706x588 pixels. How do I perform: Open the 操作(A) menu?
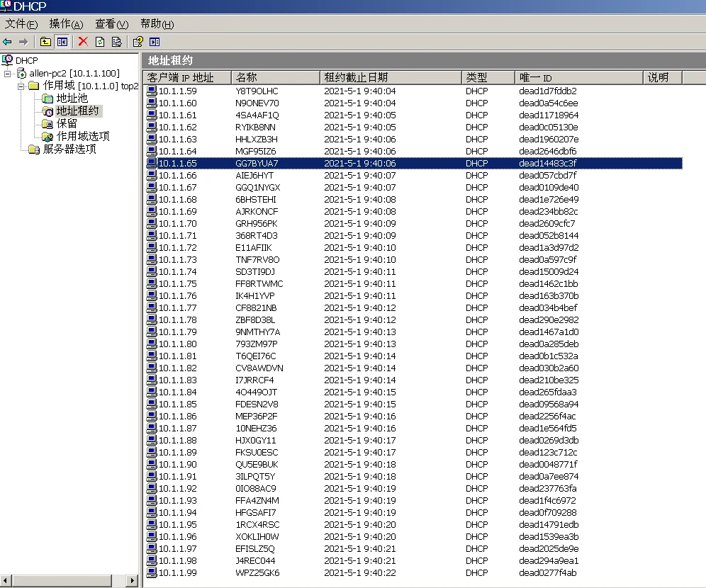point(66,24)
